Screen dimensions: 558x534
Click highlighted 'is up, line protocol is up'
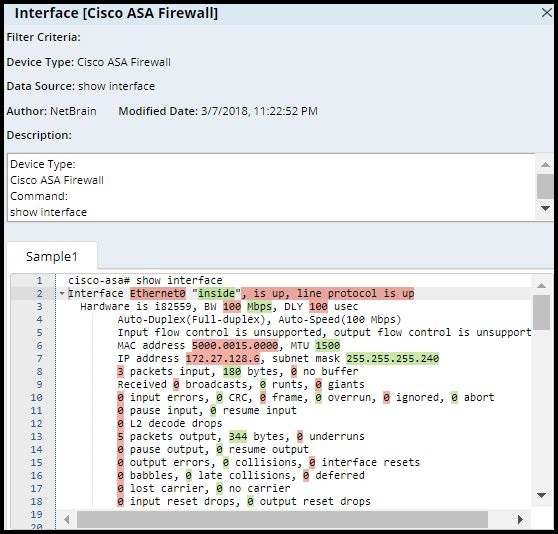[x=328, y=294]
